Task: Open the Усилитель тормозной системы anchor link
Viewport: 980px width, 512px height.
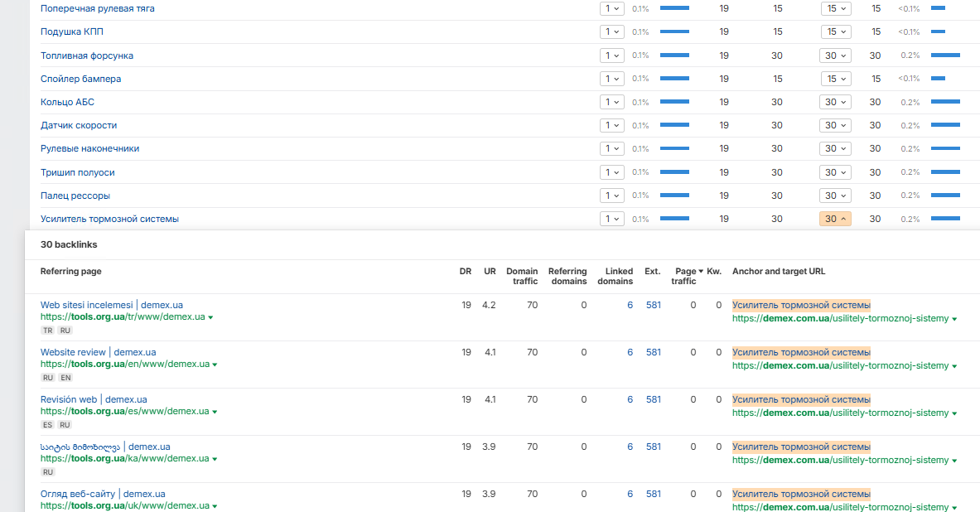Action: 109,219
